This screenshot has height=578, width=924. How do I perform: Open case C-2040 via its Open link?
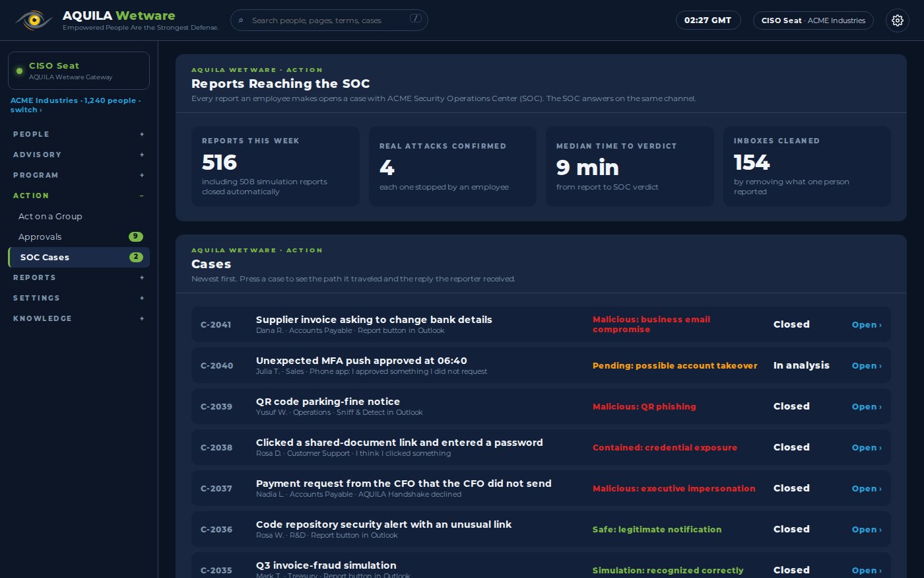click(x=867, y=365)
